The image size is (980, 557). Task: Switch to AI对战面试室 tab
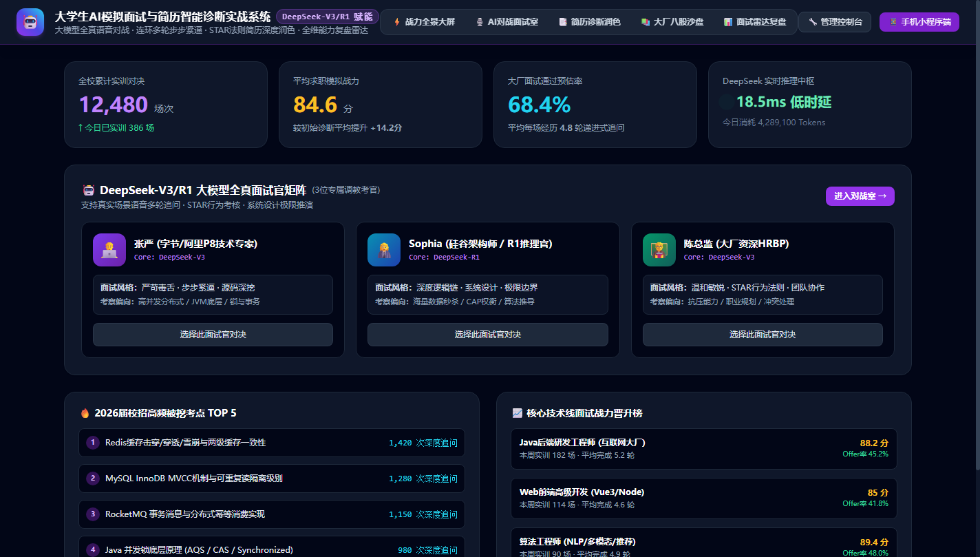click(x=507, y=22)
